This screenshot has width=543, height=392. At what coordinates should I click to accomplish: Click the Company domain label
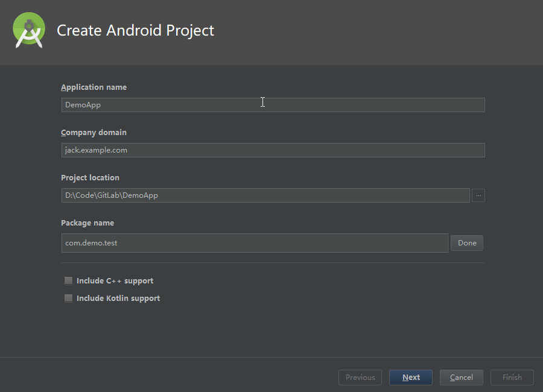tap(94, 133)
